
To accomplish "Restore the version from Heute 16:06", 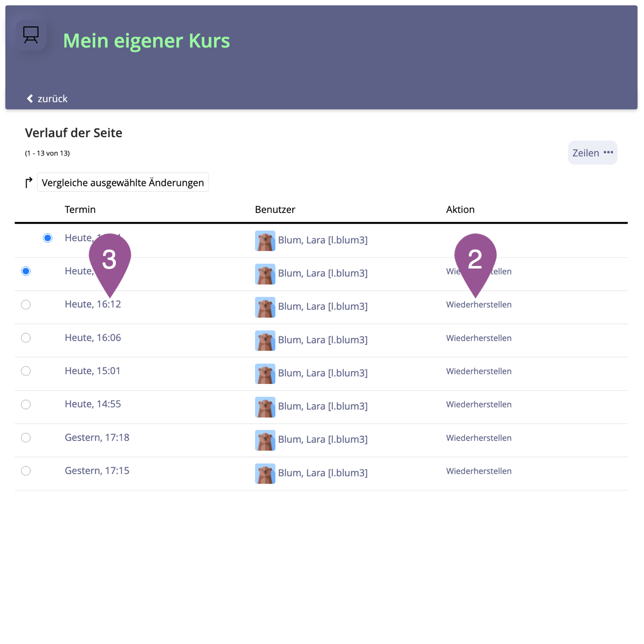I will [x=479, y=338].
